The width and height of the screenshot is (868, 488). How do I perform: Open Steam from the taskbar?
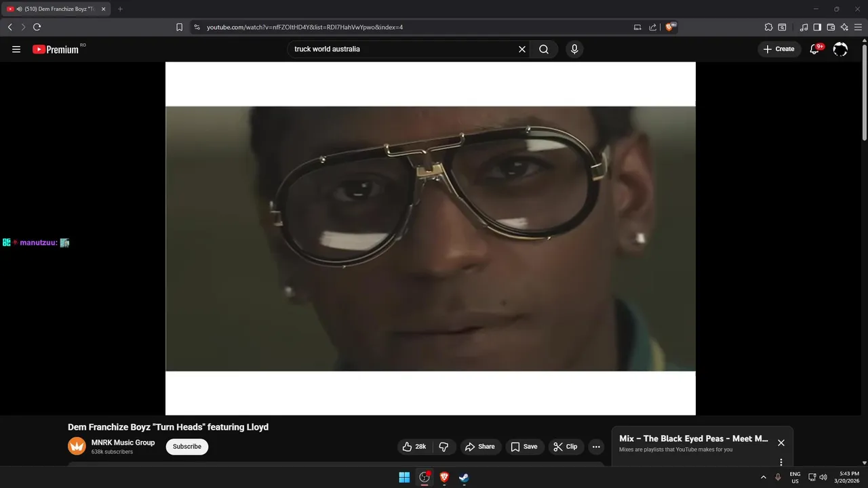(x=464, y=477)
